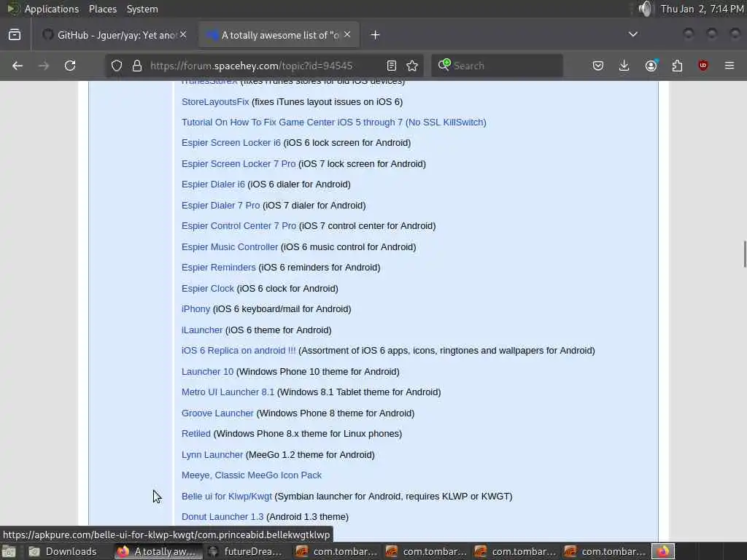The width and height of the screenshot is (747, 560).
Task: Open the Espier Dialer 7 Pro link
Action: click(220, 205)
